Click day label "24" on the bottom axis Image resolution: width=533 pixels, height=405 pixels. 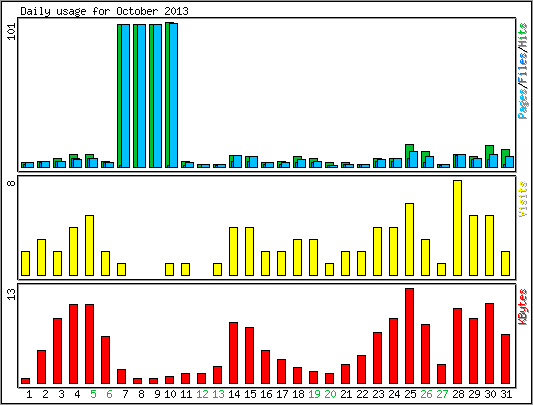point(394,394)
